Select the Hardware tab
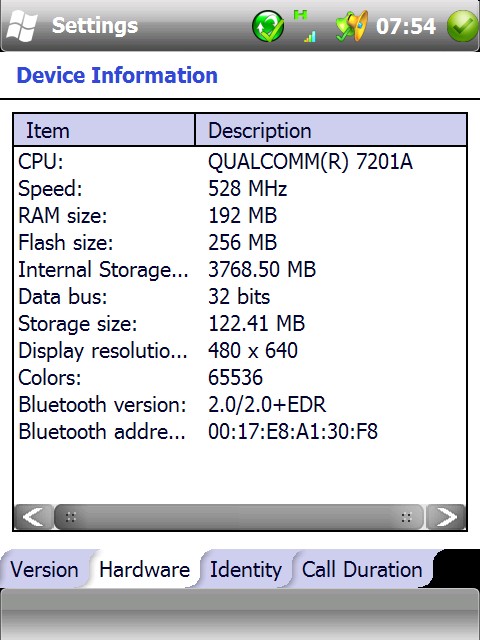Image resolution: width=480 pixels, height=640 pixels. [x=144, y=569]
